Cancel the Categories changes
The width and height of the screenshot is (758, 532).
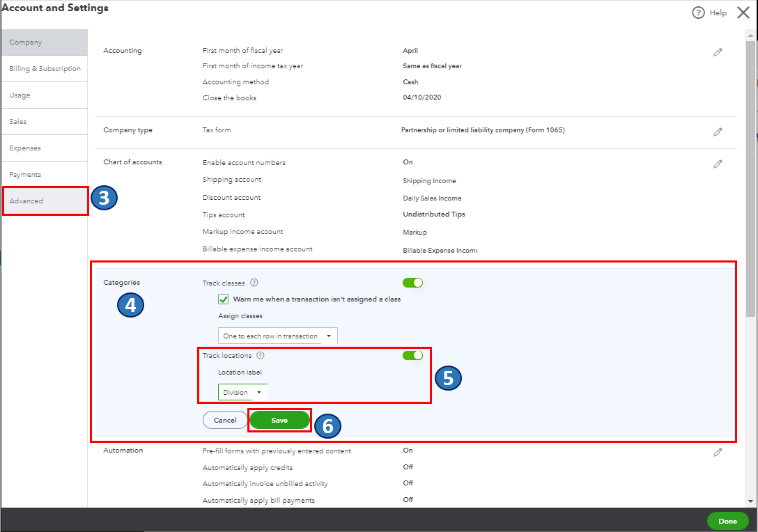pos(224,420)
